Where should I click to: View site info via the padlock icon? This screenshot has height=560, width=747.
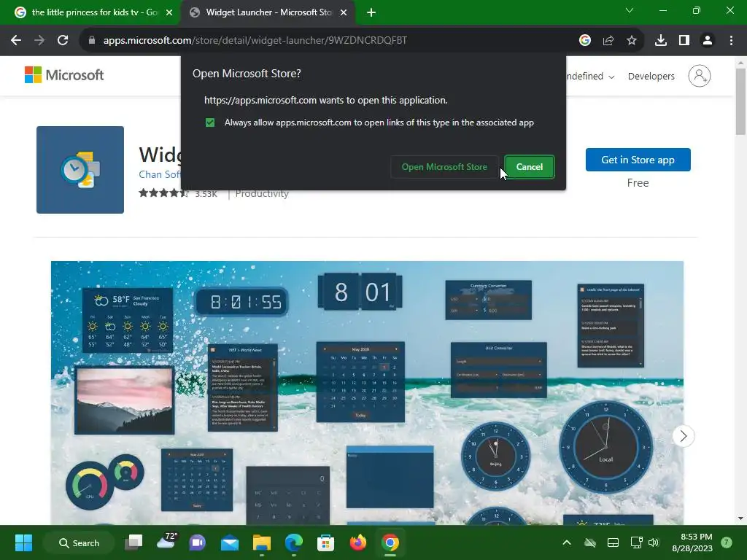(91, 41)
